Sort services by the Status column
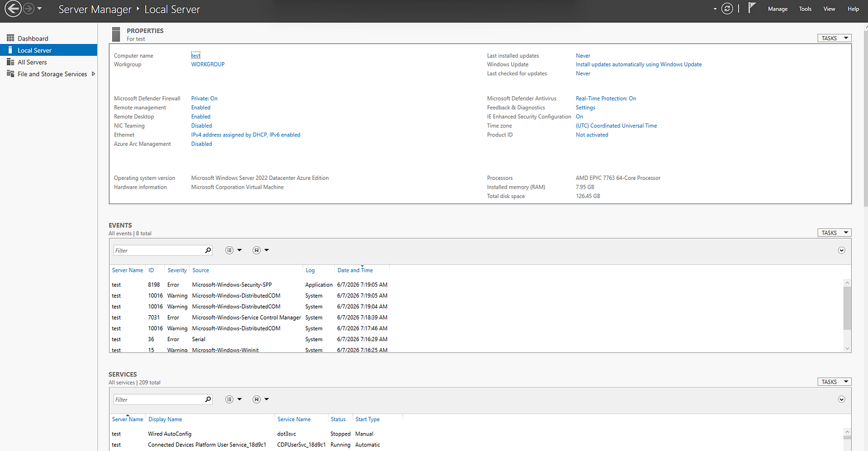868x451 pixels. (338, 419)
